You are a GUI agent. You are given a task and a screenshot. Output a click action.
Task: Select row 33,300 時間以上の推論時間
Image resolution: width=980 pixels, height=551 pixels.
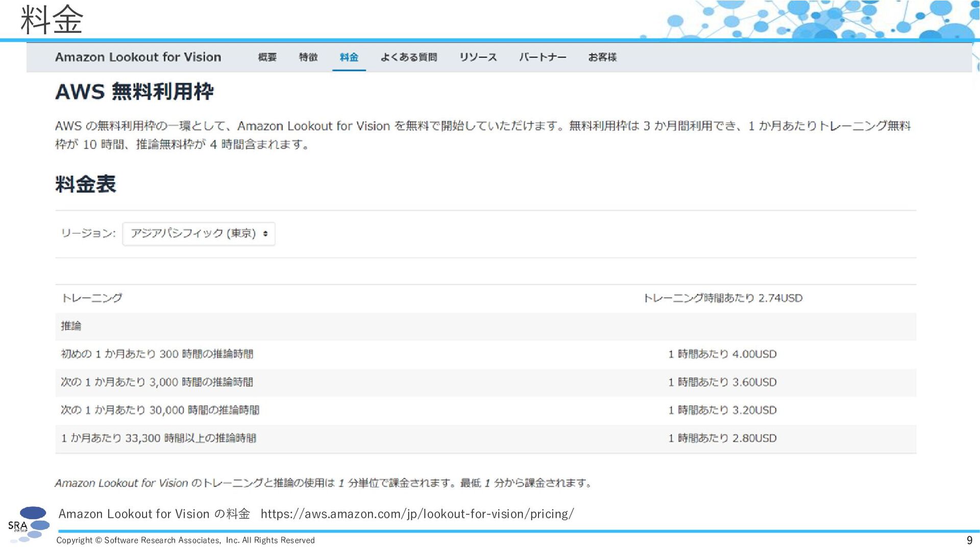(x=485, y=439)
